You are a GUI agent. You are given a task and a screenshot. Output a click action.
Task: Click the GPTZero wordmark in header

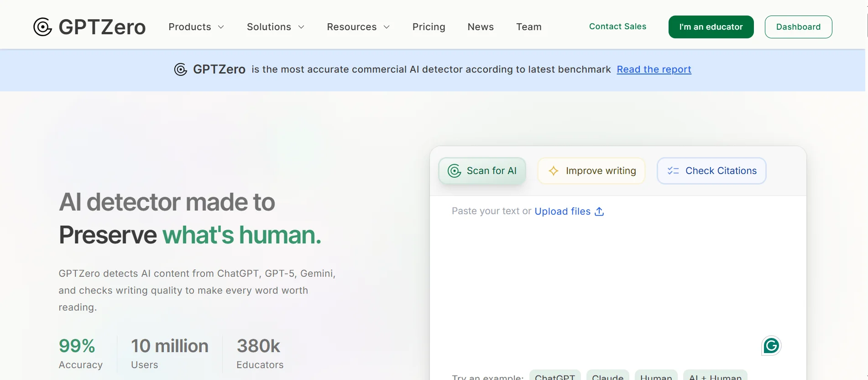[x=102, y=27]
